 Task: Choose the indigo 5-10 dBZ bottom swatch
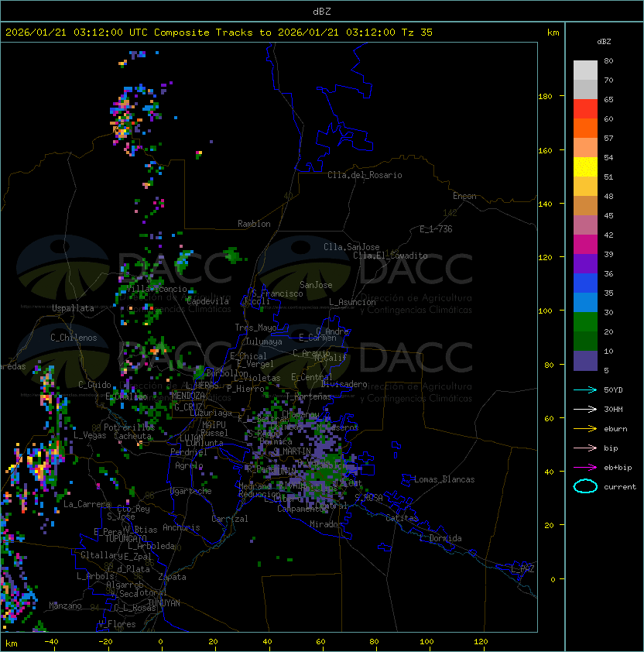[585, 360]
